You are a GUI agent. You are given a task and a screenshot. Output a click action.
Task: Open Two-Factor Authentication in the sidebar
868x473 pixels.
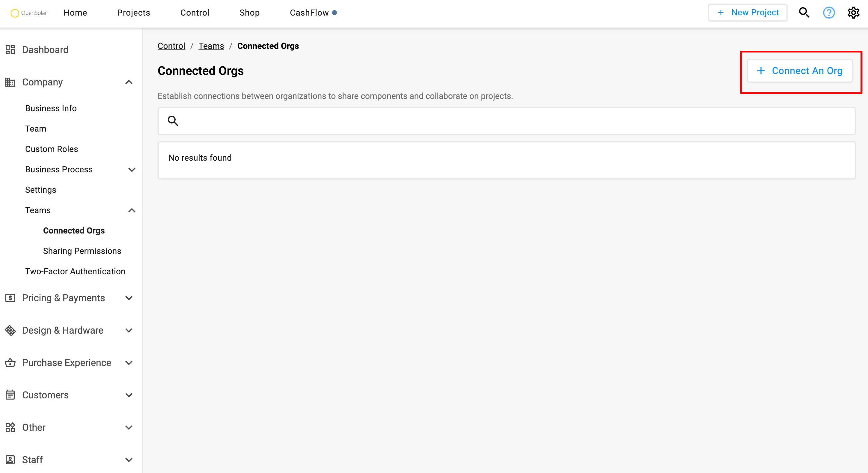(75, 271)
